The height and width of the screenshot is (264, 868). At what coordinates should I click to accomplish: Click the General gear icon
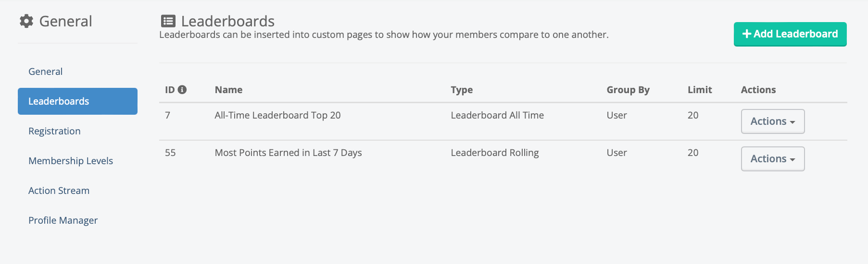[26, 21]
